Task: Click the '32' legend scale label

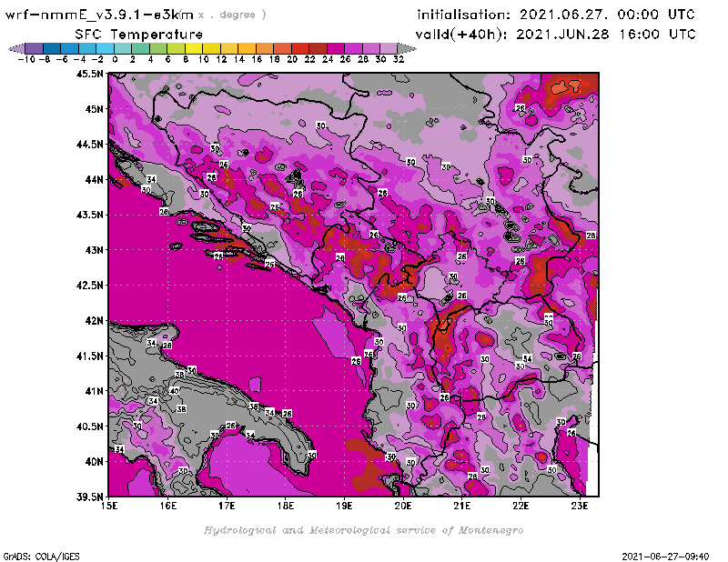Action: (399, 59)
